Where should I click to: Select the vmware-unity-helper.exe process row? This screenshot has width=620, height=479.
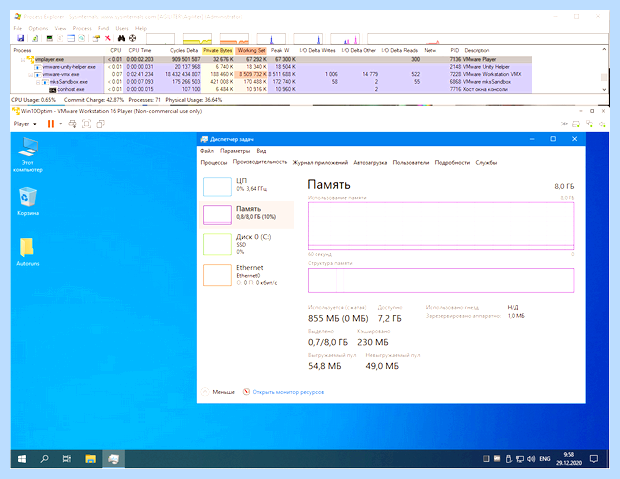point(271,67)
